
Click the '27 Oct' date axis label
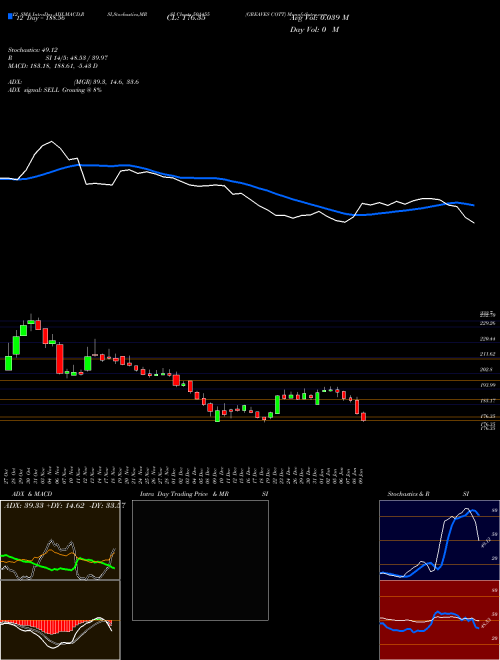(x=8, y=475)
